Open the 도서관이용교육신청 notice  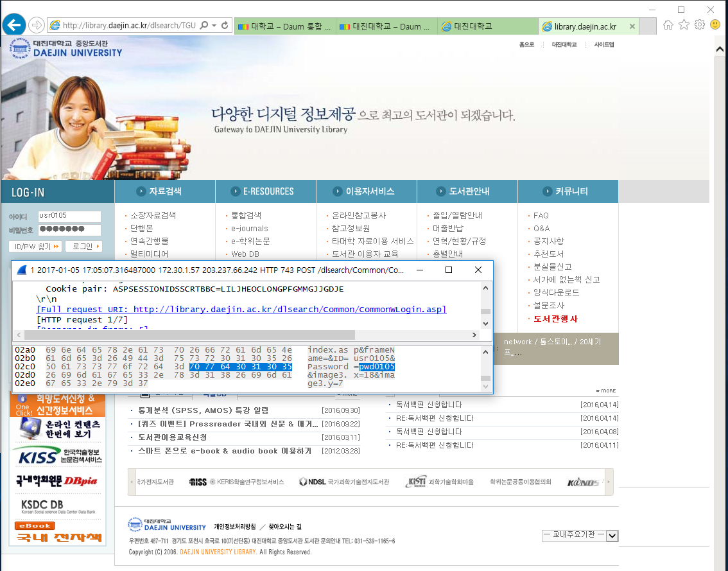pos(173,437)
